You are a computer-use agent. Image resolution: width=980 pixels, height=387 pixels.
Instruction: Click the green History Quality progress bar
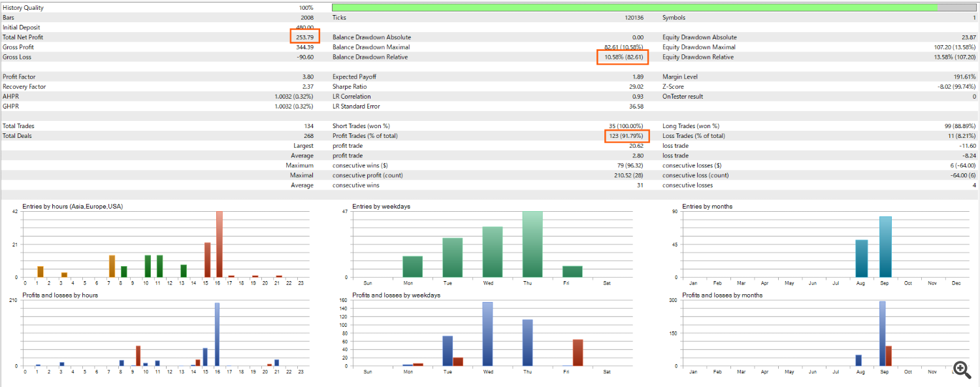click(634, 7)
